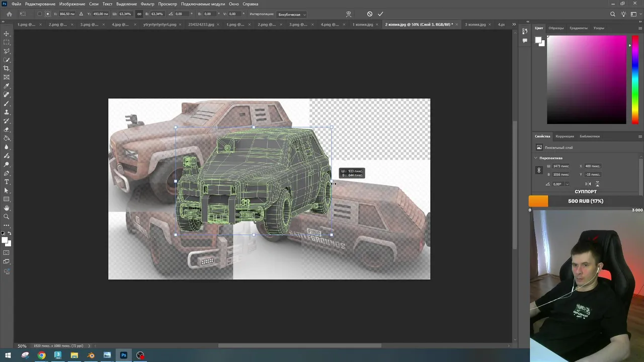The image size is (644, 362).
Task: Switch to the Образцы panel tab
Action: coord(556,28)
